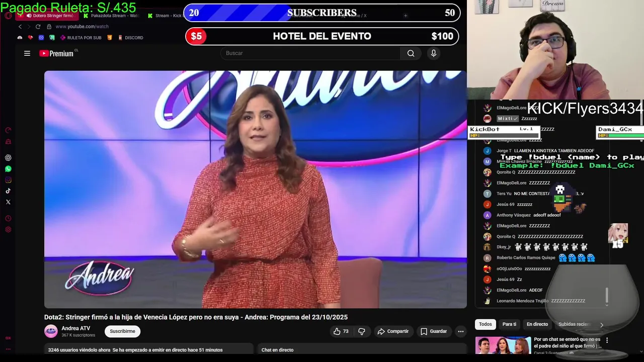The width and height of the screenshot is (644, 362).
Task: Open the sidebar three-dots more menu
Action: point(8,349)
